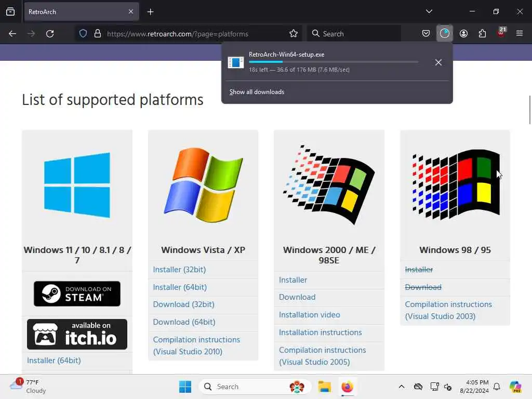Click the Windows 98 logo image
Viewport: 532px width, 399px height.
point(456,184)
